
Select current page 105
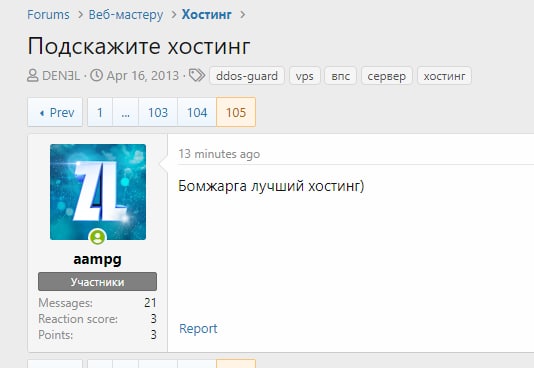[x=236, y=112]
